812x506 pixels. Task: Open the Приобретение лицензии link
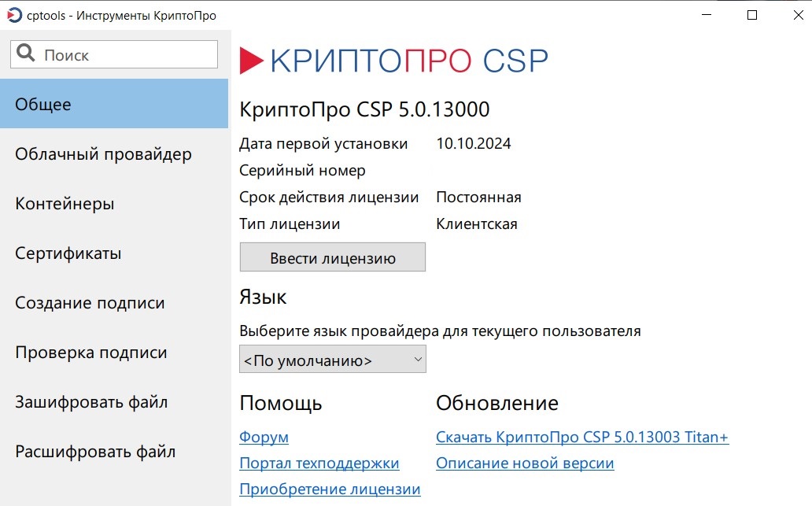tap(330, 489)
